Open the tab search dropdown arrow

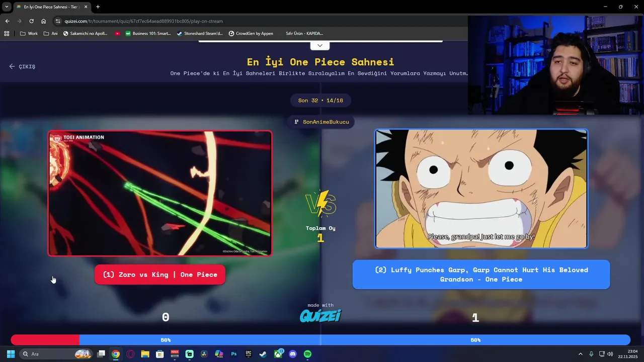[7, 7]
